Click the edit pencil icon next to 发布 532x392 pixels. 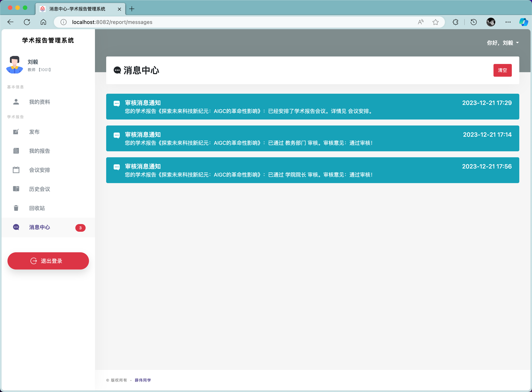pos(16,132)
